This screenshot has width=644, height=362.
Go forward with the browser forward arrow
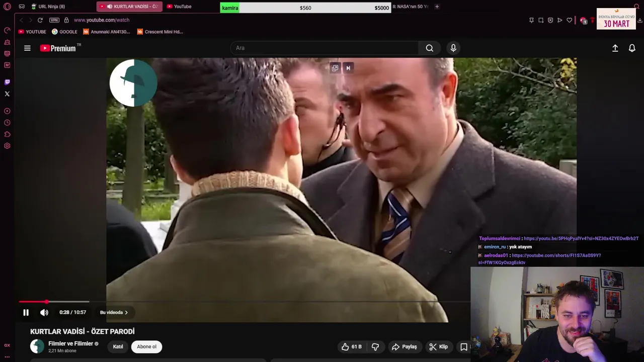[x=30, y=20]
